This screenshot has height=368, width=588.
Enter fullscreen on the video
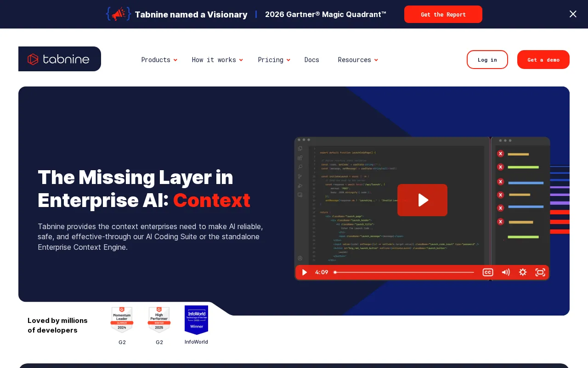click(x=540, y=272)
